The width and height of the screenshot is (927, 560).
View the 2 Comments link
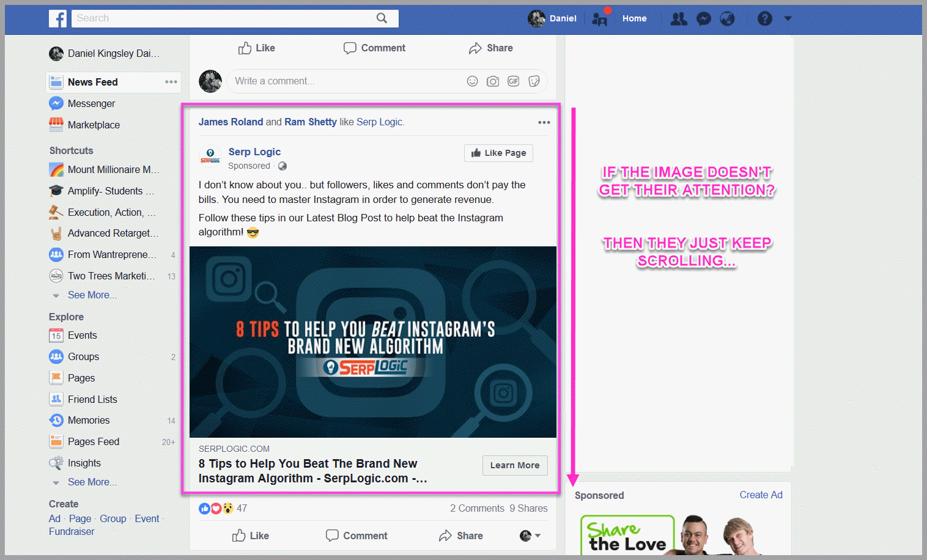pyautogui.click(x=477, y=509)
